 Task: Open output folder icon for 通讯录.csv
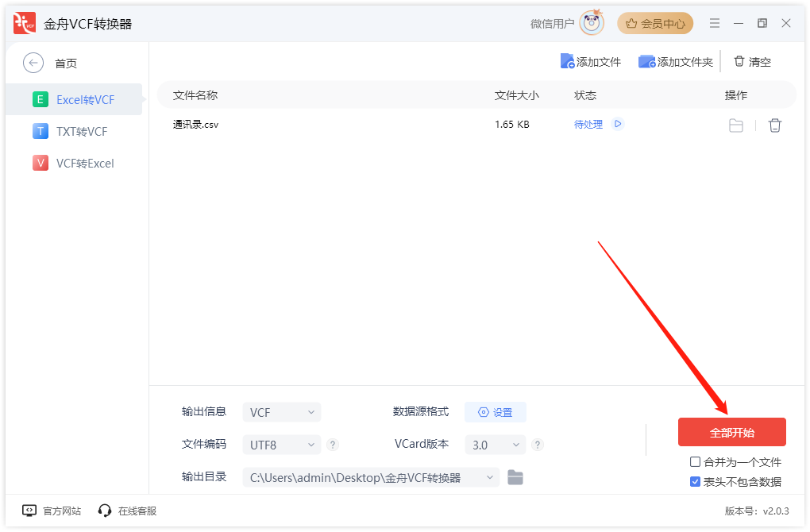point(735,125)
